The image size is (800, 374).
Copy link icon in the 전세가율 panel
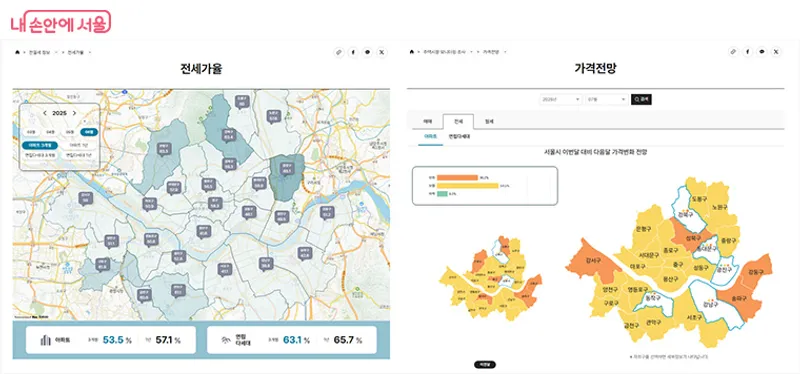339,52
